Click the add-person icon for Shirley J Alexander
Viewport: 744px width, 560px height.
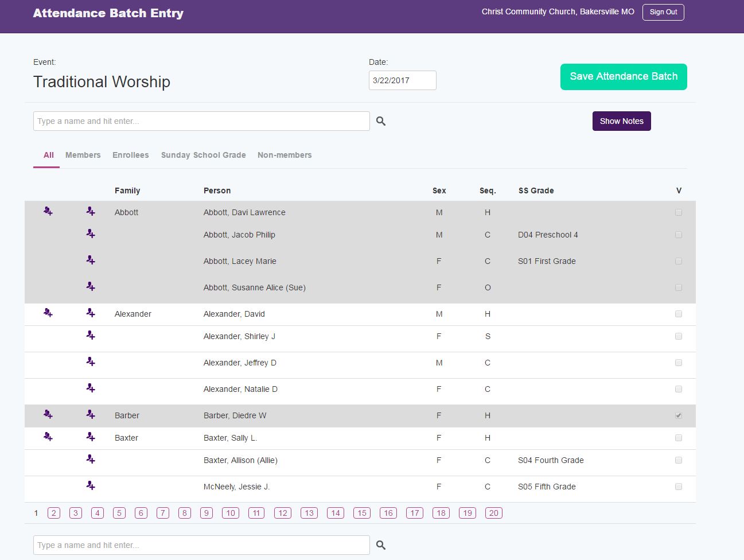[x=91, y=336]
